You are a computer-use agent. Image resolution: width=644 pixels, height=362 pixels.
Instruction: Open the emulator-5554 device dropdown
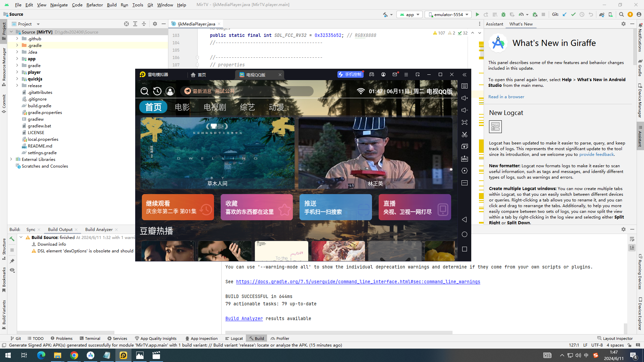coord(448,14)
